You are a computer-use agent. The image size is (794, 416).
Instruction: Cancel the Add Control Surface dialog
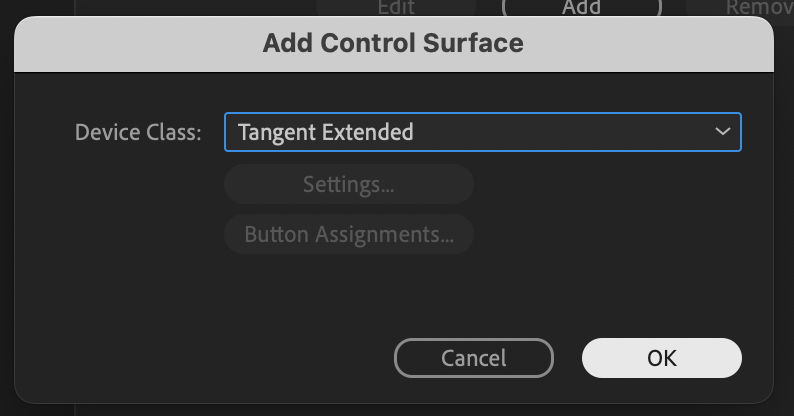tap(474, 358)
